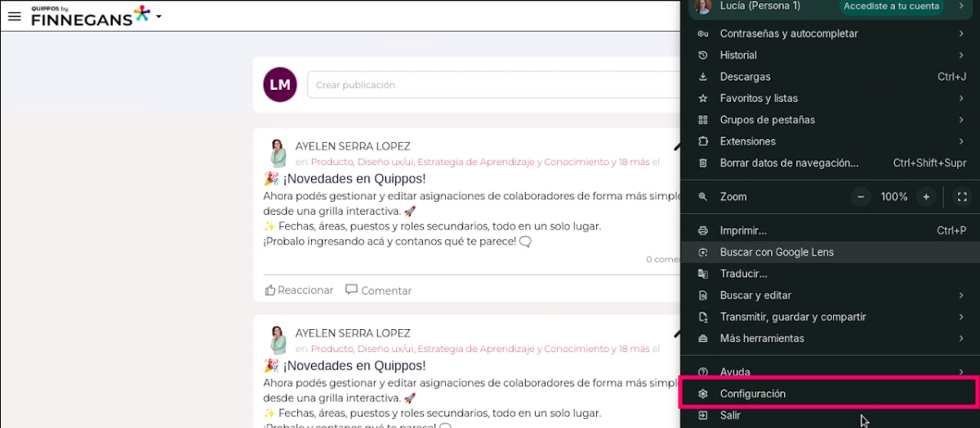Click the Quippos by Finnegans logo
Viewport: 980px width, 428px height.
pyautogui.click(x=90, y=16)
